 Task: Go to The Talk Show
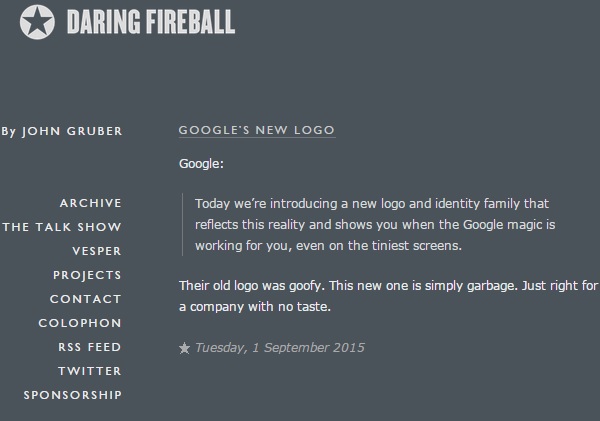pos(62,227)
